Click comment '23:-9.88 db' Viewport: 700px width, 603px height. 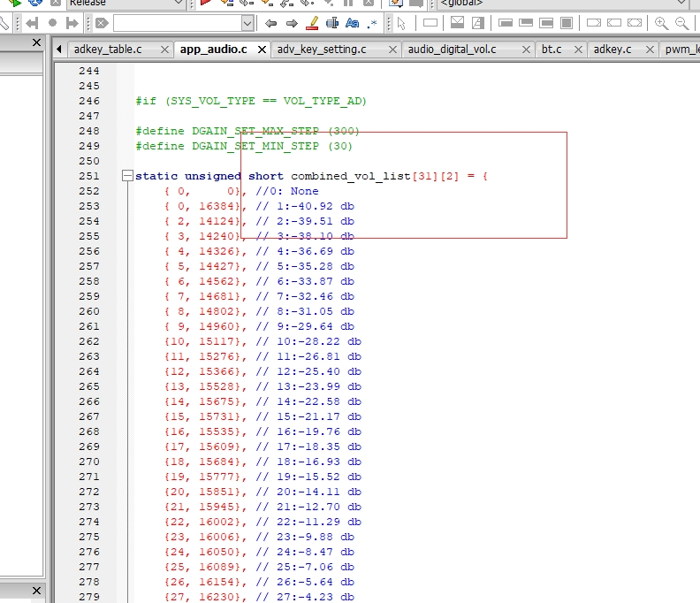(x=316, y=537)
